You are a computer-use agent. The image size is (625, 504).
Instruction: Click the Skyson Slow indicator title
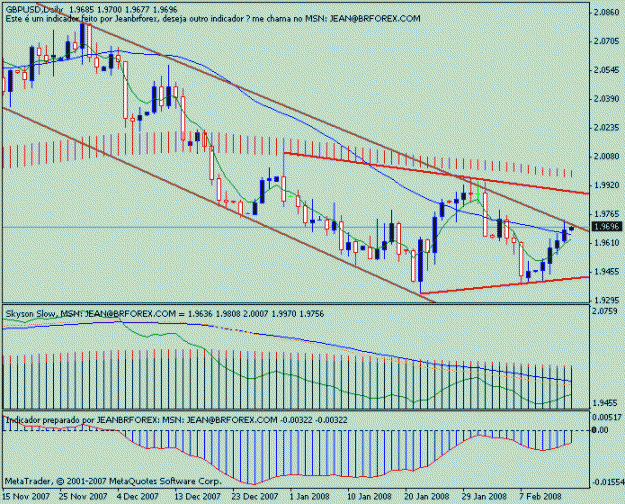[165, 314]
